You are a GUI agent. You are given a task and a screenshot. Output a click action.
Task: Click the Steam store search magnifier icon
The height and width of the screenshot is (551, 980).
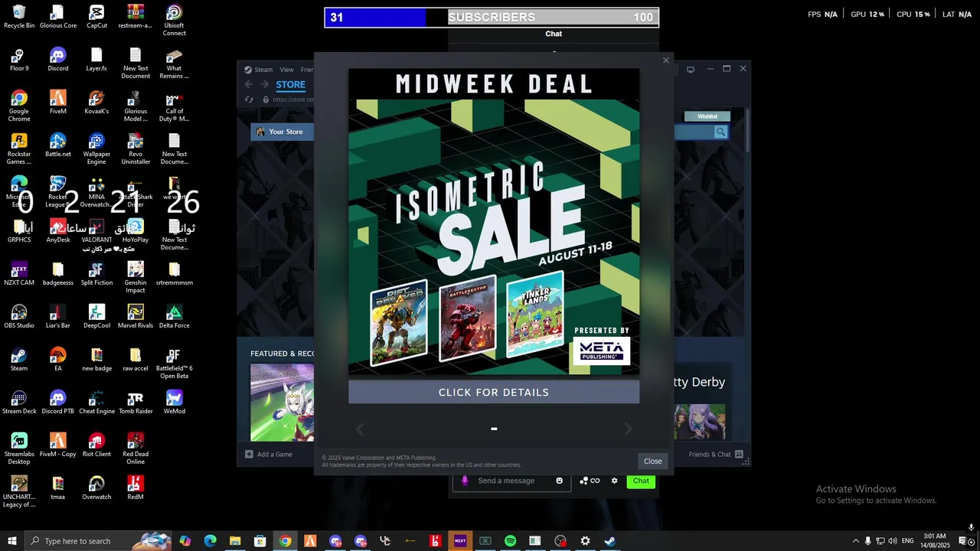pos(720,132)
